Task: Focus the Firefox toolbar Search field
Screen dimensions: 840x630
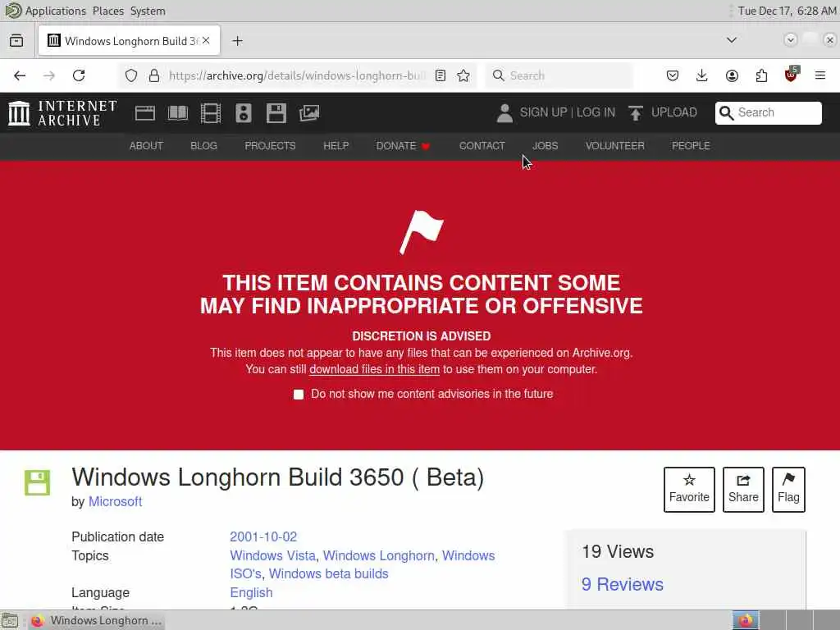Action: pyautogui.click(x=559, y=75)
